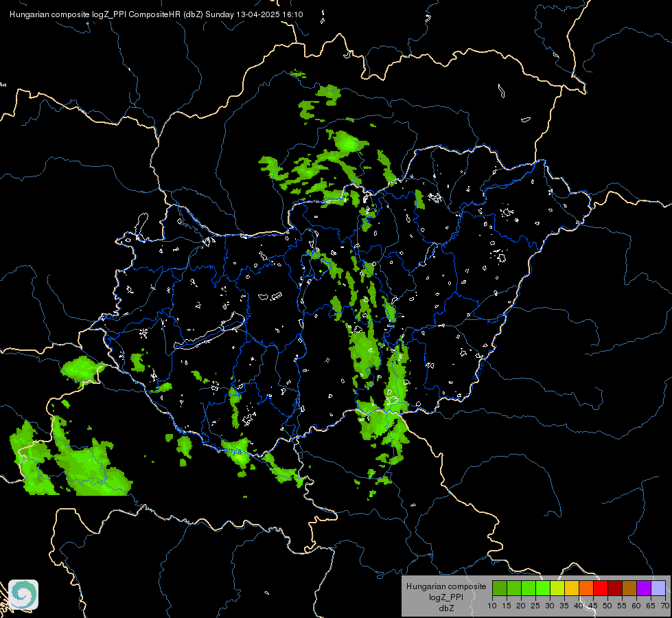
Task: Click the 'dbZ' unit label in legend
Action: [x=446, y=608]
